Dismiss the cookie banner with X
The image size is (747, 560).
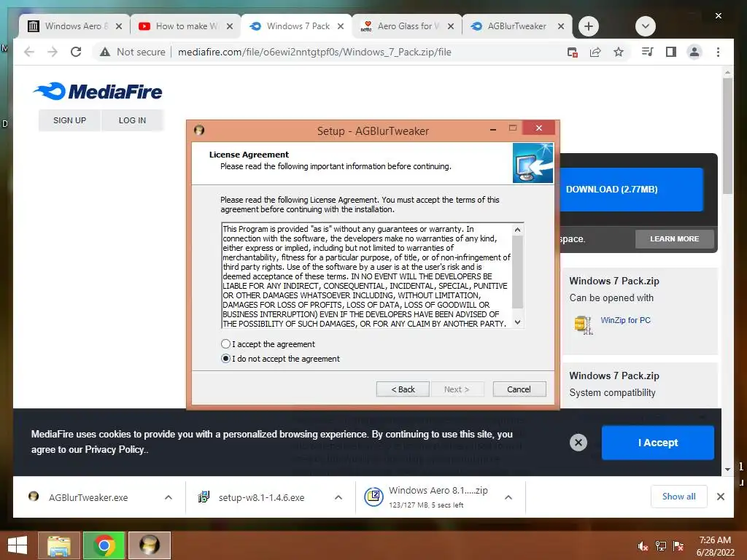(x=578, y=443)
